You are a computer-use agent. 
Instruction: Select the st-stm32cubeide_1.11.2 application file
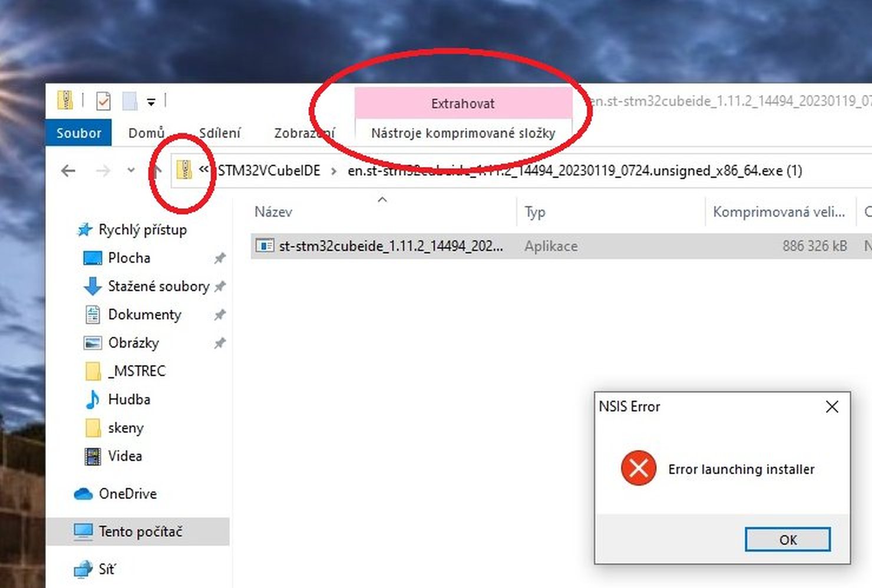click(x=391, y=246)
